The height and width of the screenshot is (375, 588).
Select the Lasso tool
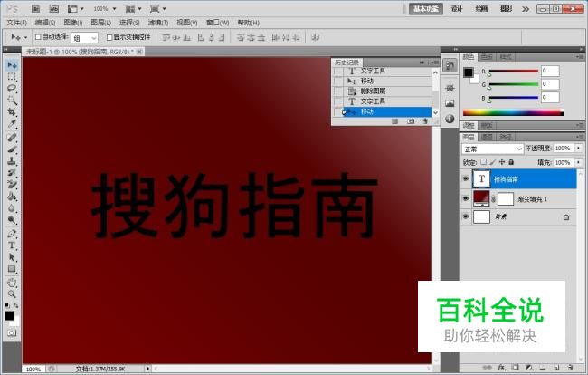coord(12,89)
